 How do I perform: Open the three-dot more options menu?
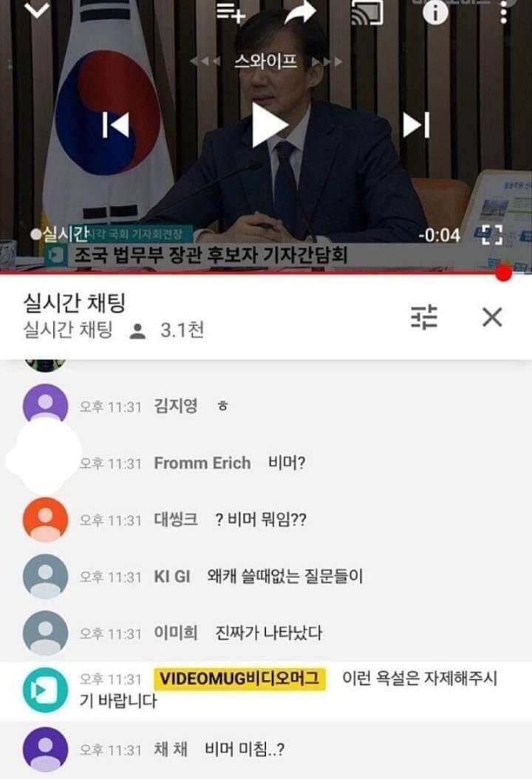pyautogui.click(x=504, y=12)
